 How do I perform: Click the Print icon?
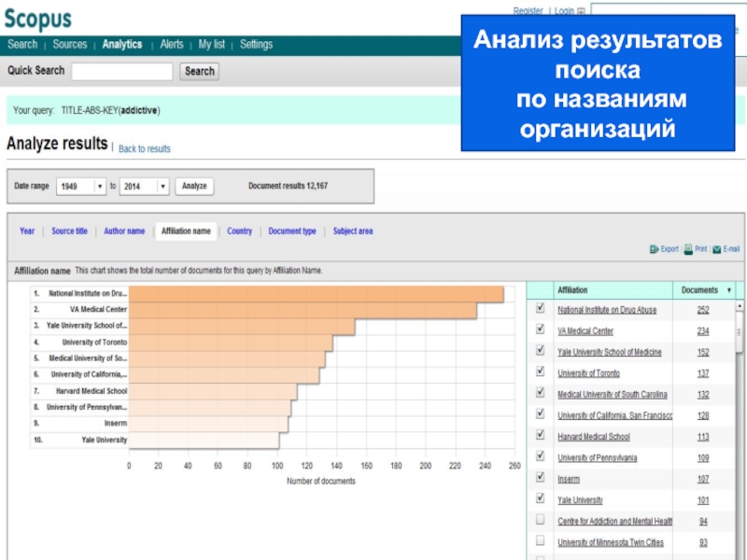click(x=688, y=250)
